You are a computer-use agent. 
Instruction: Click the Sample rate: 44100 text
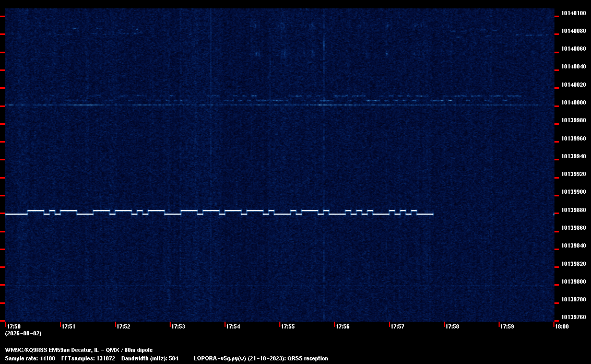pyautogui.click(x=30, y=358)
